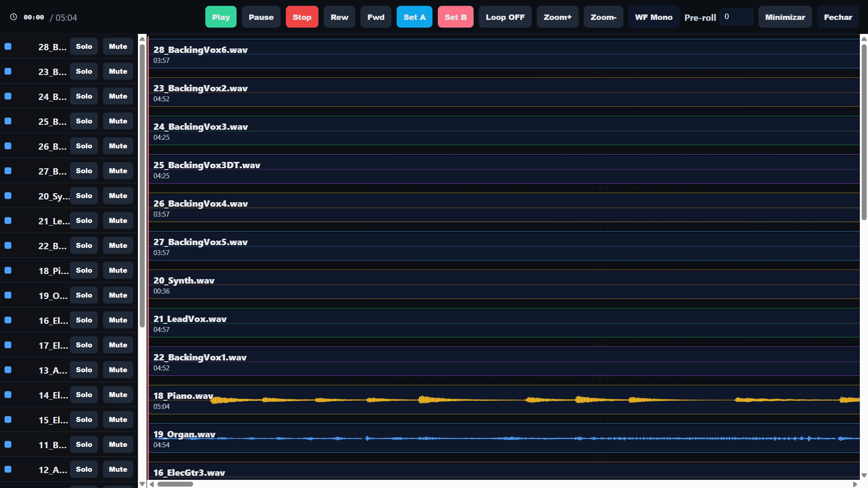Mute the 18_Pi... piano track

coord(118,270)
